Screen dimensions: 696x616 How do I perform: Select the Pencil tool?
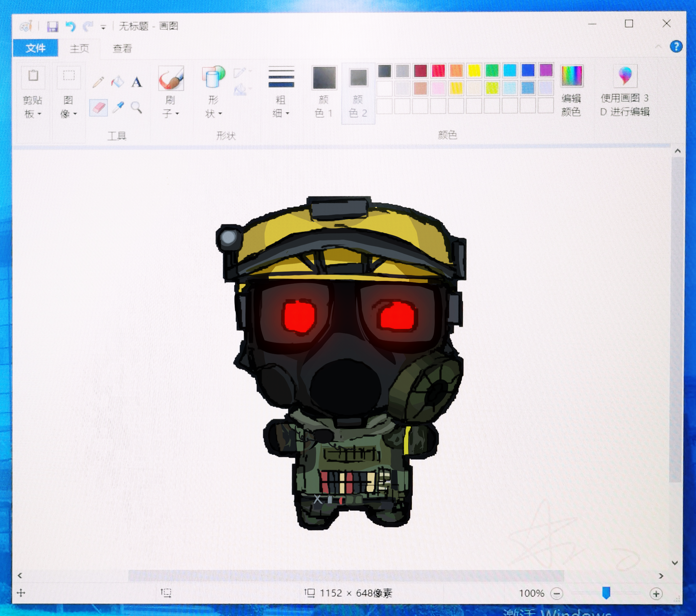(x=98, y=82)
